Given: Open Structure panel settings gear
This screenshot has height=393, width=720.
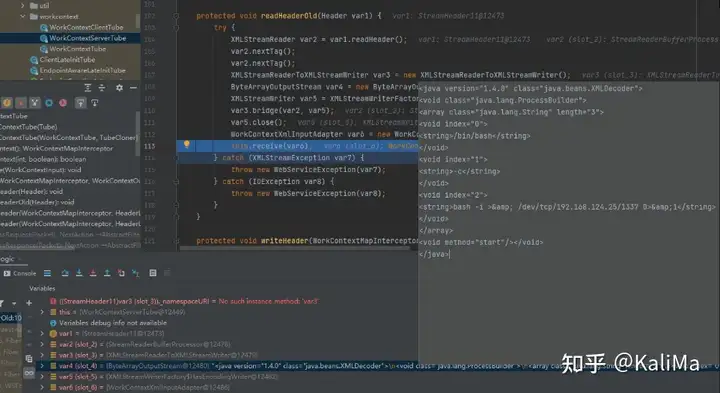Looking at the screenshot, I should [119, 88].
